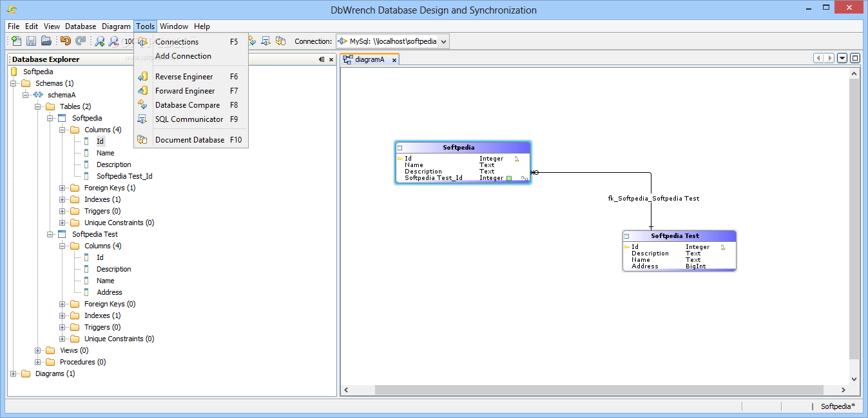Click the schemaA schema icon in tree
The width and height of the screenshot is (868, 418).
38,95
